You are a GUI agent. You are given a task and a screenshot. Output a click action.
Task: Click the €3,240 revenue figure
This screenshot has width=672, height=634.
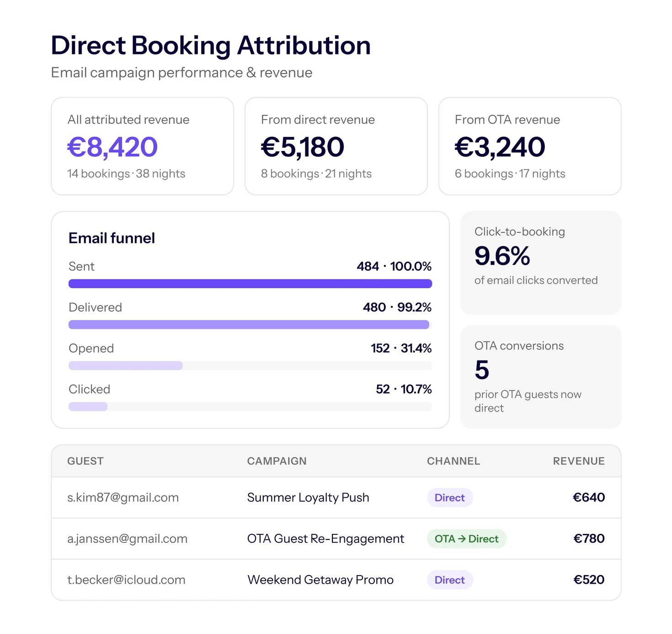500,147
